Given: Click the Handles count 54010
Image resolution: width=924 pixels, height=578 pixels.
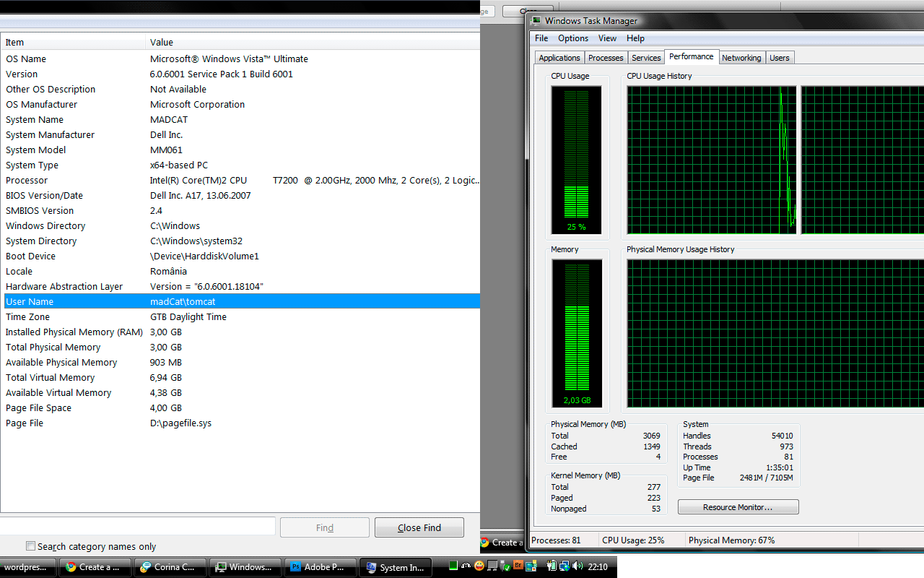Looking at the screenshot, I should click(782, 436).
